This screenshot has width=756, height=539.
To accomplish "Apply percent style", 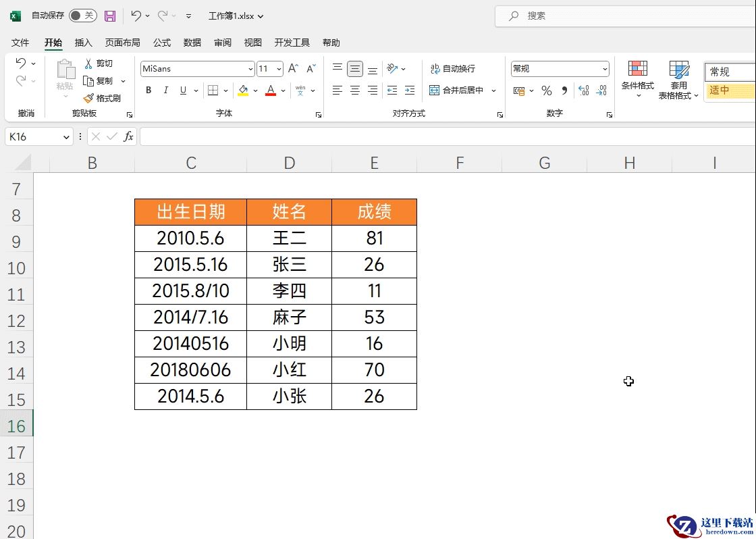I will (x=546, y=91).
